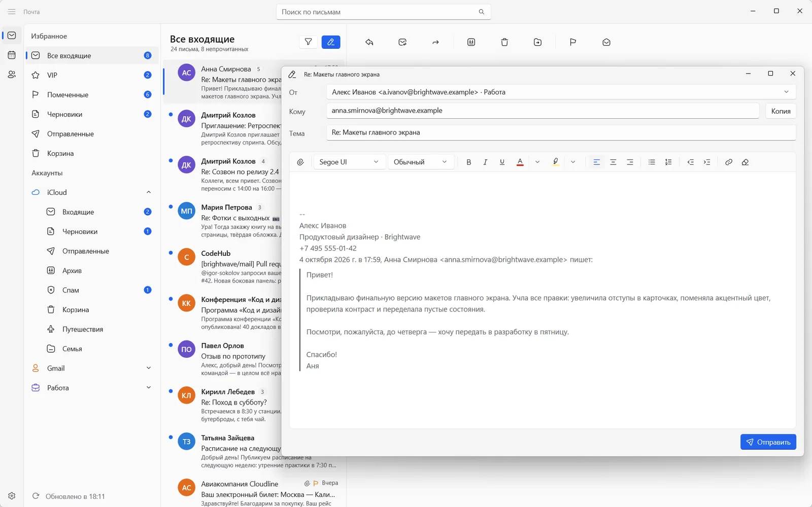812x507 pixels.
Task: Refresh mail using Обновлено sync icon
Action: pos(36,496)
